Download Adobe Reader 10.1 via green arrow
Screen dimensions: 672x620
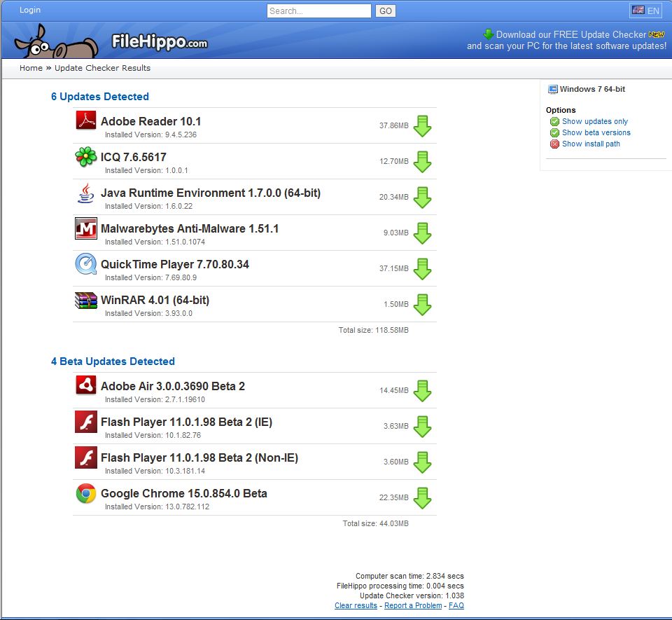click(422, 126)
